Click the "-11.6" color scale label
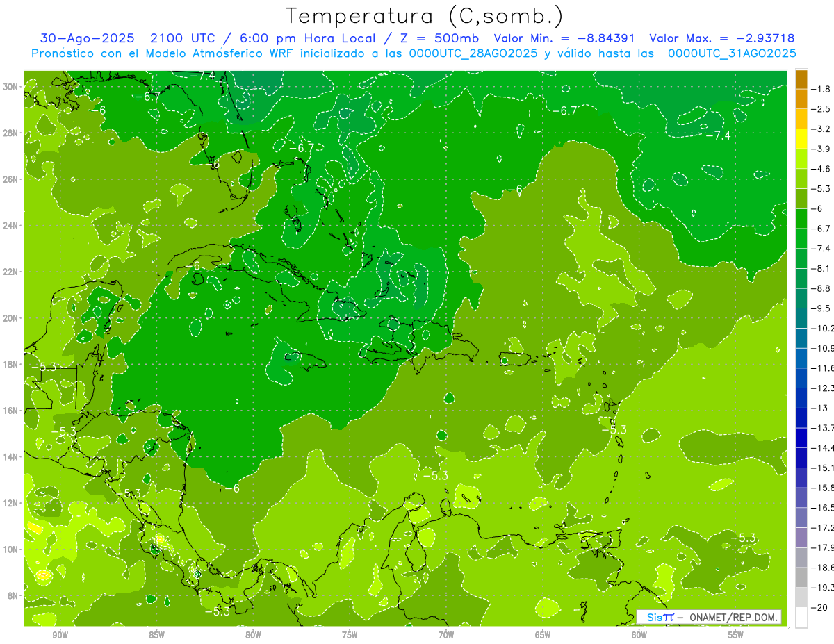834x644 pixels. point(823,368)
